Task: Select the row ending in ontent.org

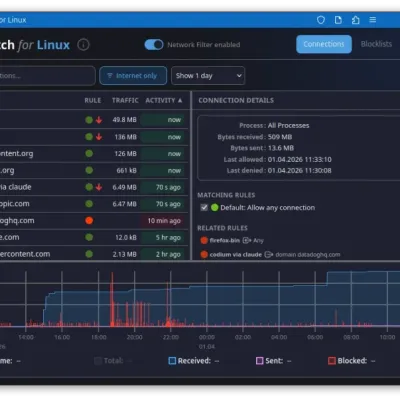Action: [94, 153]
